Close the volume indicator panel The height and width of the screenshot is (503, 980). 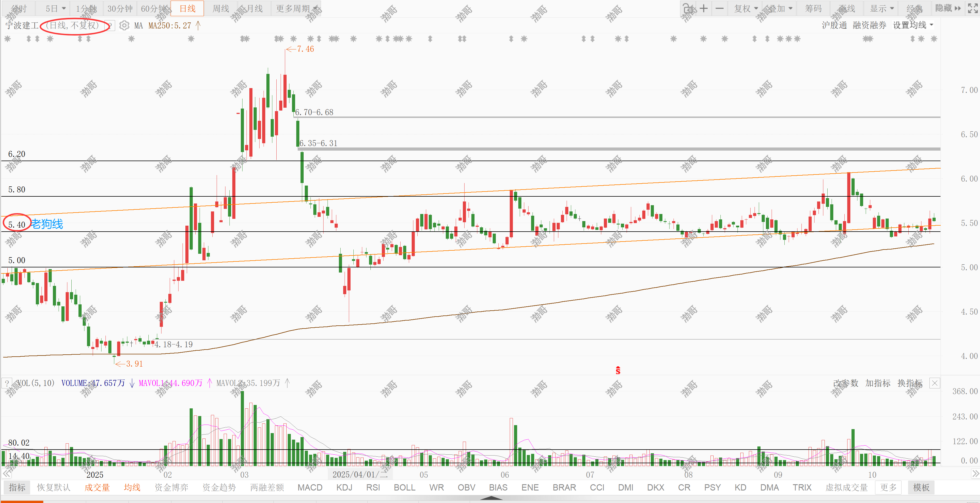[934, 383]
